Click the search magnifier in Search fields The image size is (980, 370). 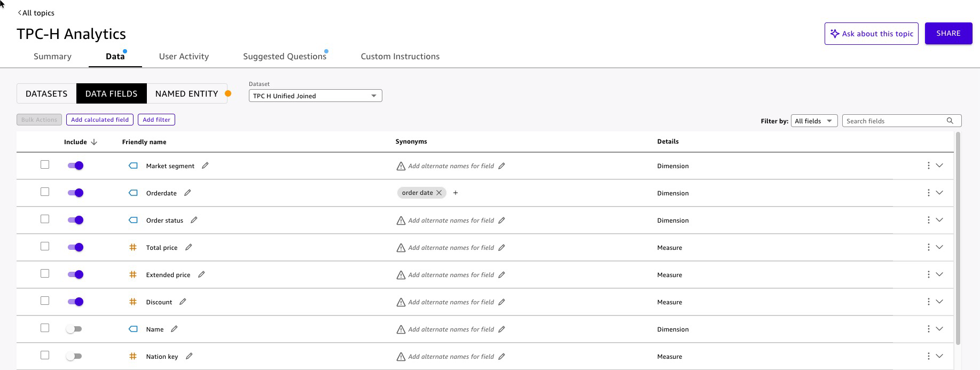pos(950,121)
